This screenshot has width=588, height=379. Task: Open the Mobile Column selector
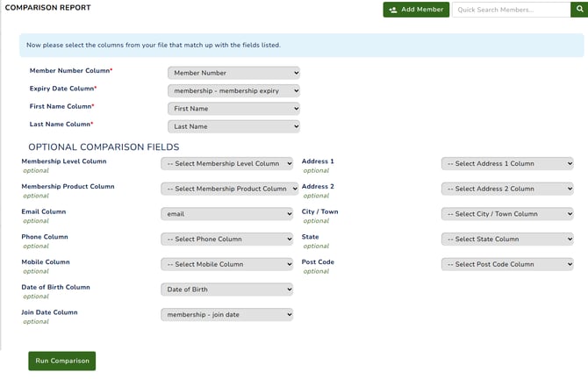pyautogui.click(x=226, y=264)
